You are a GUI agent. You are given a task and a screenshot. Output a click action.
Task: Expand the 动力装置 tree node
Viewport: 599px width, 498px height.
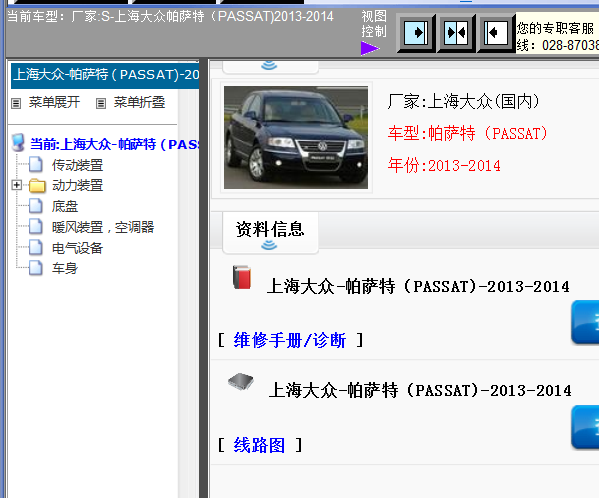coord(16,185)
